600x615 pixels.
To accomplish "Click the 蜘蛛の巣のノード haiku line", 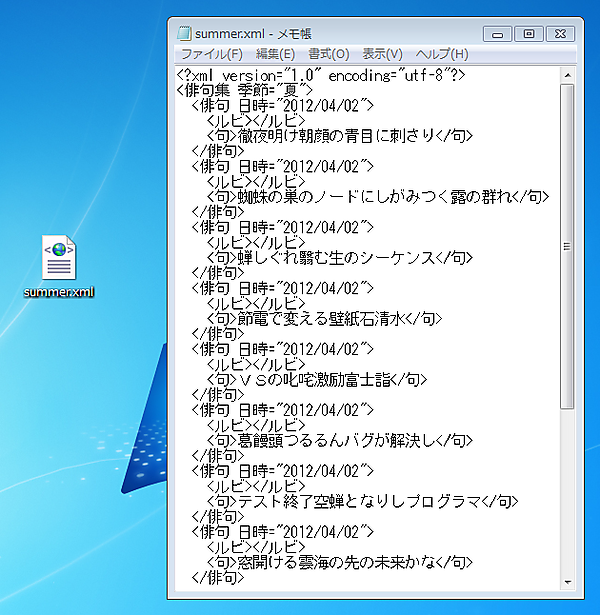I will pyautogui.click(x=380, y=197).
